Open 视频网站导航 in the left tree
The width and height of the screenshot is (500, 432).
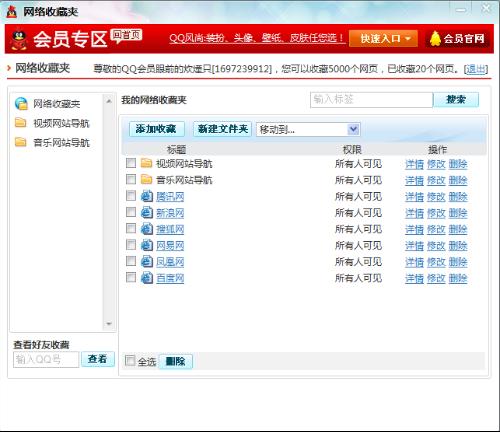point(61,123)
